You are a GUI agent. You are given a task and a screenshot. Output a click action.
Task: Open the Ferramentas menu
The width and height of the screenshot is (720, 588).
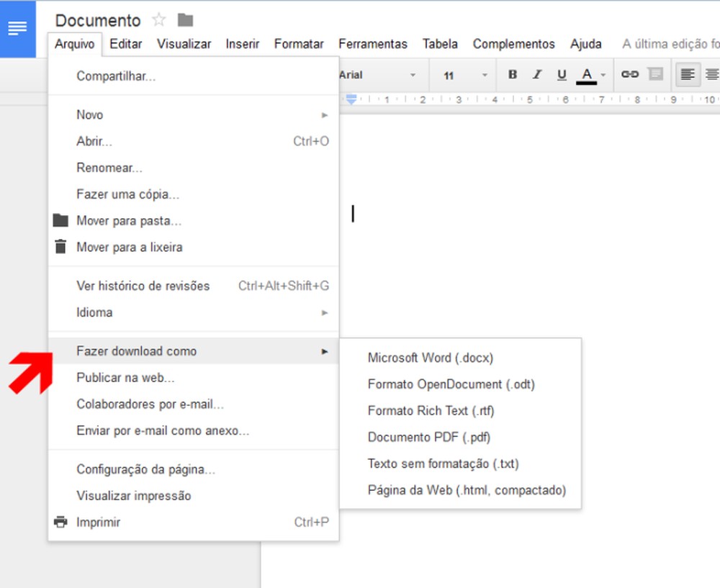(x=373, y=44)
